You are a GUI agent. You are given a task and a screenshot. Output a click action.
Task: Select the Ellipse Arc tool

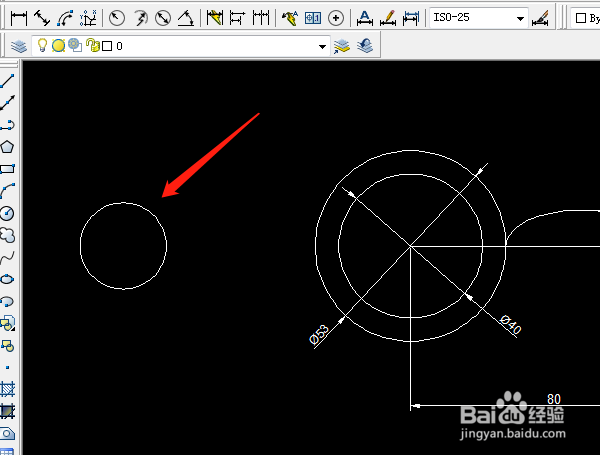click(x=8, y=302)
